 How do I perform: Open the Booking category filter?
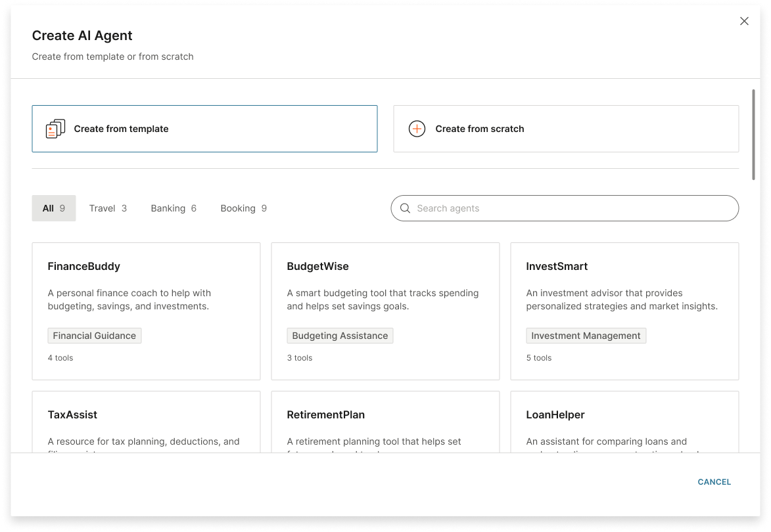(x=243, y=208)
